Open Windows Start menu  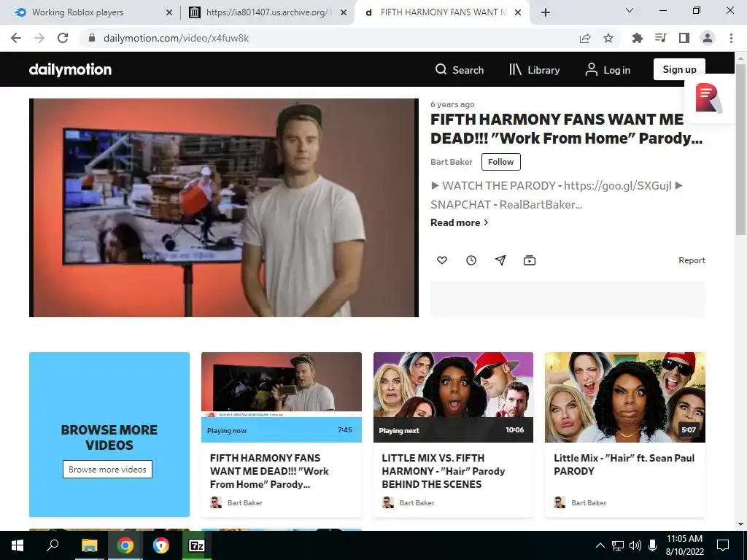tap(18, 545)
